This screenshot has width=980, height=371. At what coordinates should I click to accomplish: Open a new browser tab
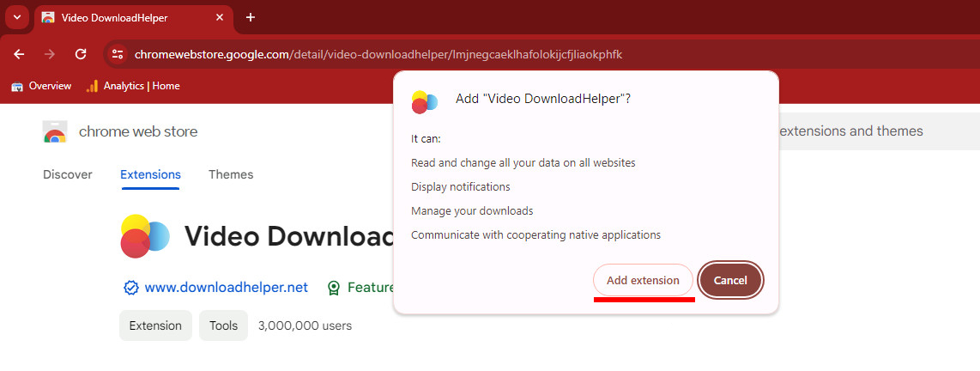point(251,17)
